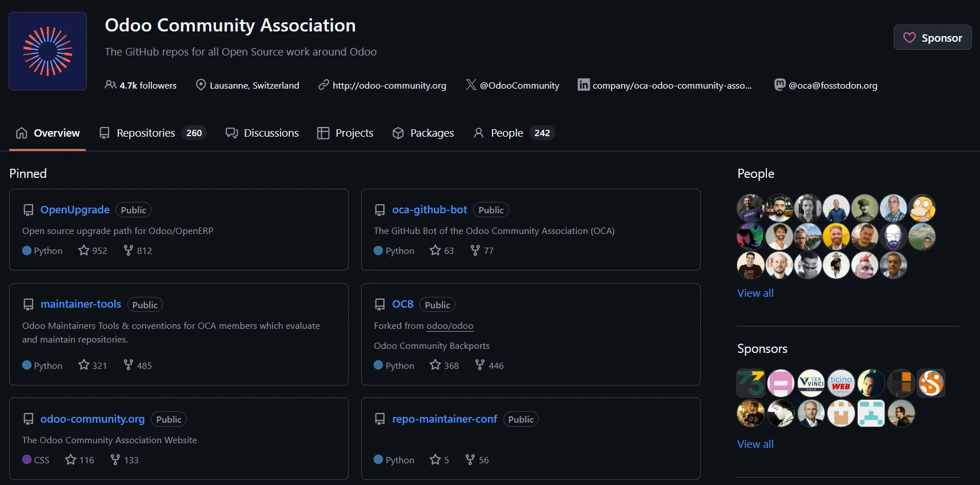Open the @OdooCommunity X profile link
980x485 pixels.
519,85
